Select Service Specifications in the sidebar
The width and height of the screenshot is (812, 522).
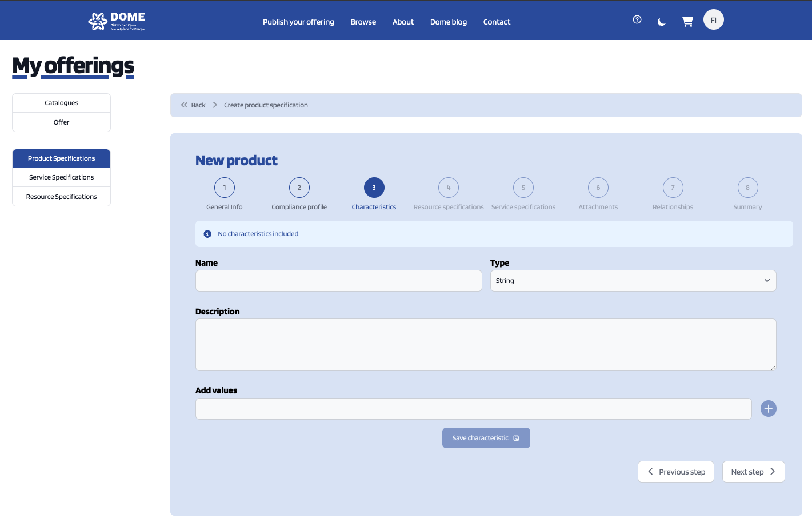[62, 177]
